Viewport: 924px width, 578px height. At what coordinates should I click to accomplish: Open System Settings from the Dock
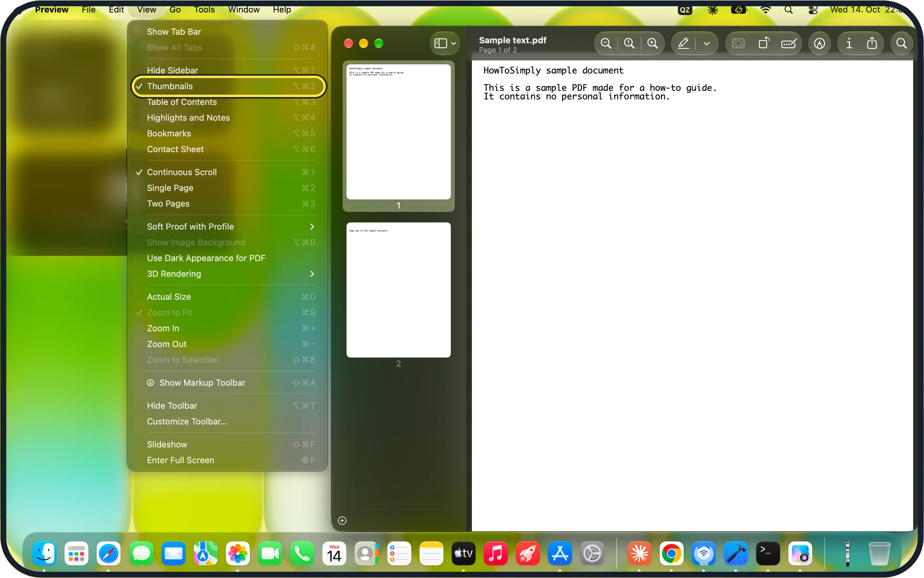click(x=592, y=553)
